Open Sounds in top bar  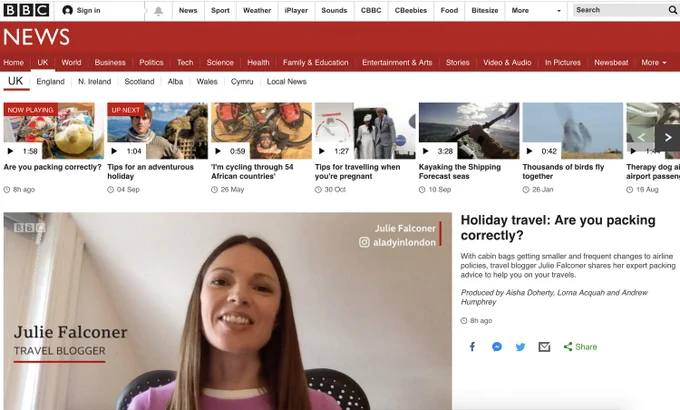click(334, 10)
